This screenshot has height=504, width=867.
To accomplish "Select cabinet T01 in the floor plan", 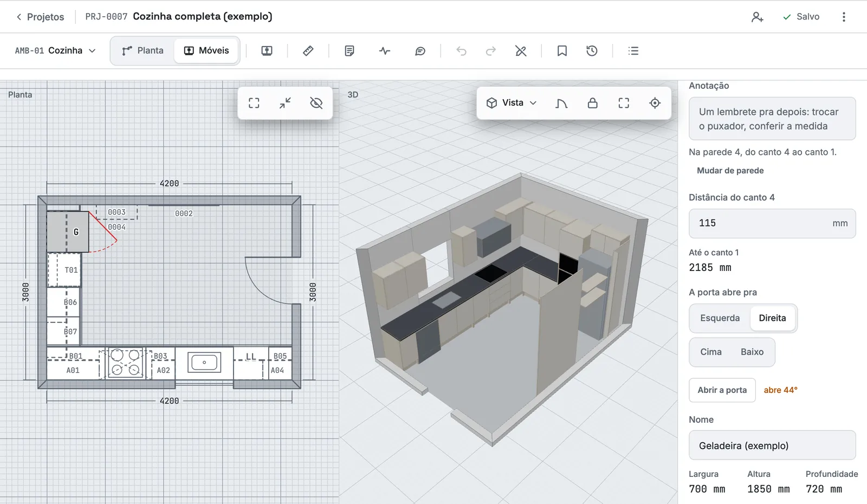I will tap(64, 270).
